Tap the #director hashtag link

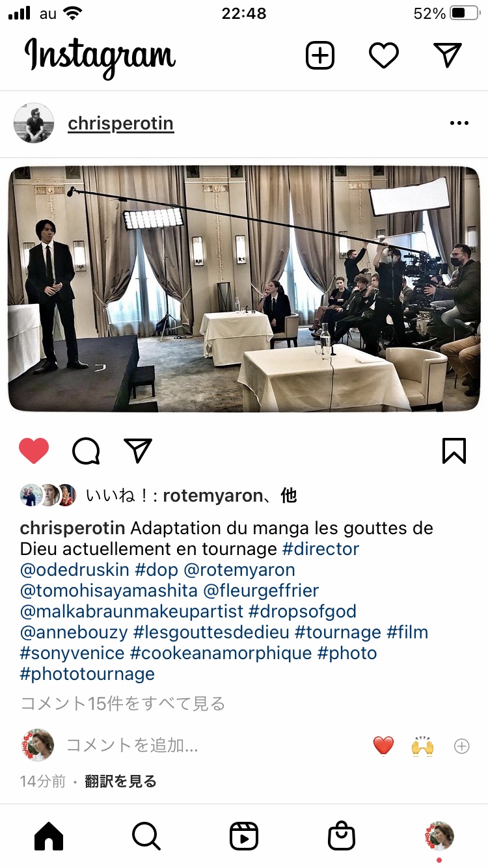[321, 549]
